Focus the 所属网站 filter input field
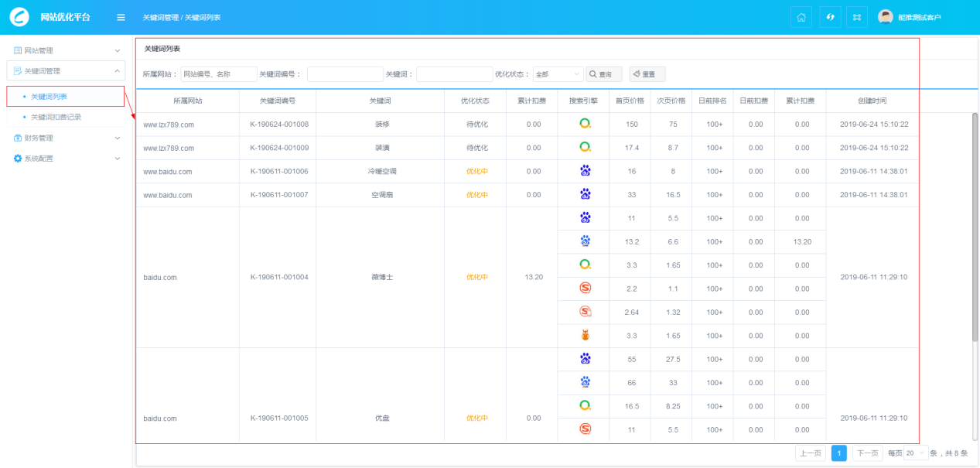Viewport: 980px width, 468px height. click(219, 74)
